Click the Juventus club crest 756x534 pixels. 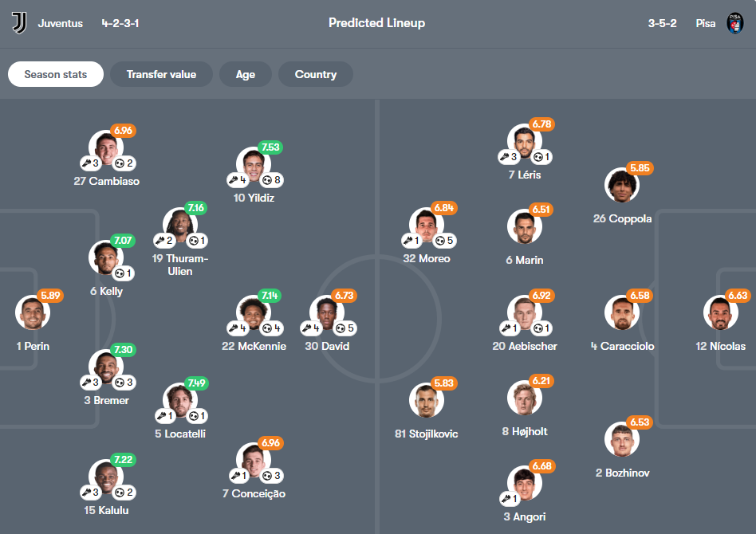pyautogui.click(x=18, y=23)
